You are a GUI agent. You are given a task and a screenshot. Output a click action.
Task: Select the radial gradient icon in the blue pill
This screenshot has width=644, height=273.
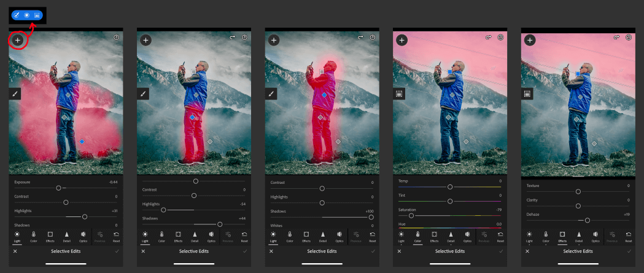(x=26, y=15)
